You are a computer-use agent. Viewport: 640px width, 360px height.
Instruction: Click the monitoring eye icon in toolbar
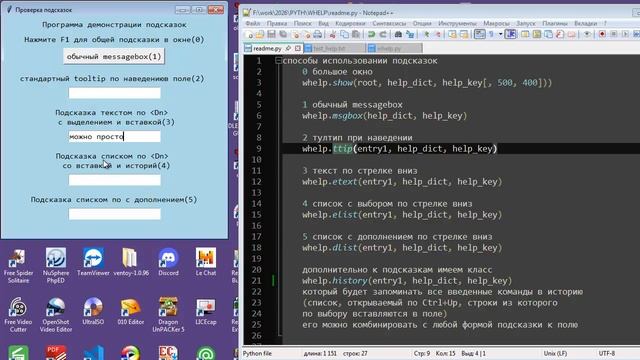click(587, 35)
